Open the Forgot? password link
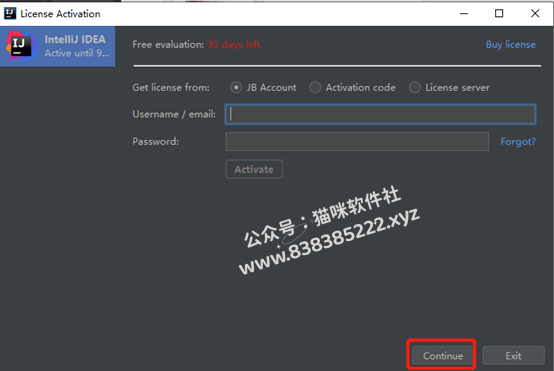Viewport: 554px width, 371px height. pyautogui.click(x=518, y=142)
